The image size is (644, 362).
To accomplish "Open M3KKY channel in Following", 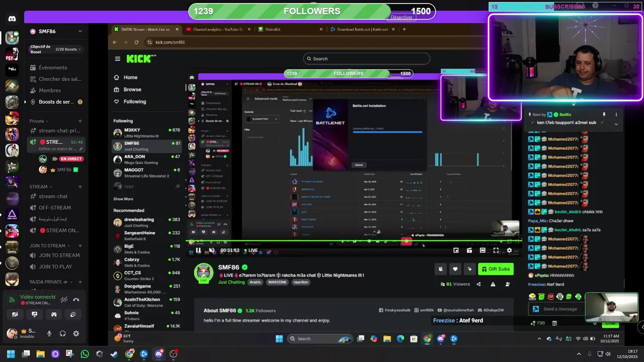I will tap(146, 133).
